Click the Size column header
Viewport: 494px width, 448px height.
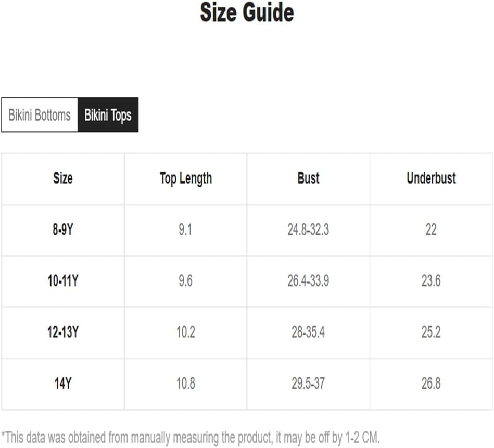pyautogui.click(x=63, y=178)
